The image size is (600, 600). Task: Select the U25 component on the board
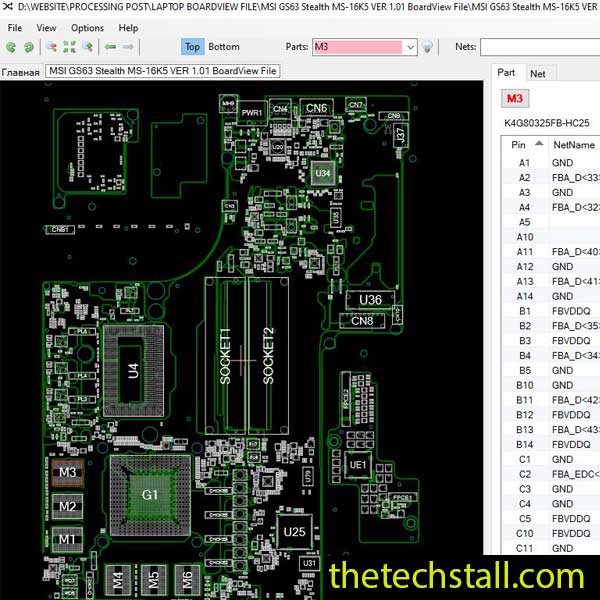pos(294,532)
